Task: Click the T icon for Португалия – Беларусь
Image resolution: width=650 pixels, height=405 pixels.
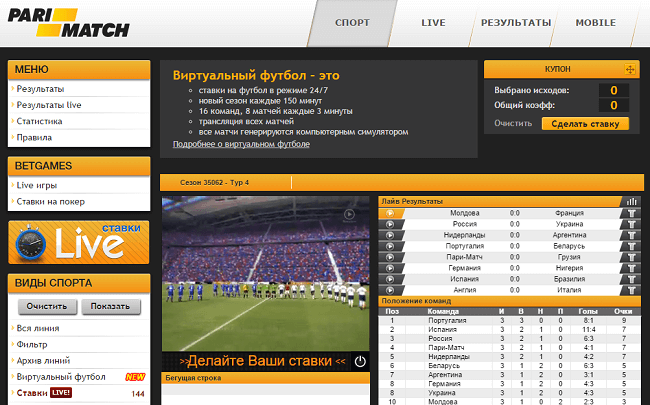Action: click(x=631, y=246)
